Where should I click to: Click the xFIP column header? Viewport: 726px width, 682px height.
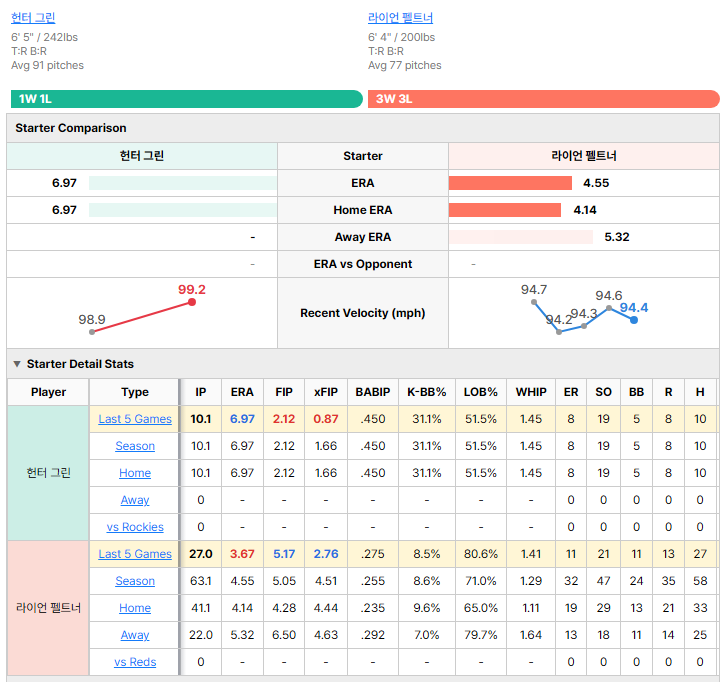(x=326, y=392)
